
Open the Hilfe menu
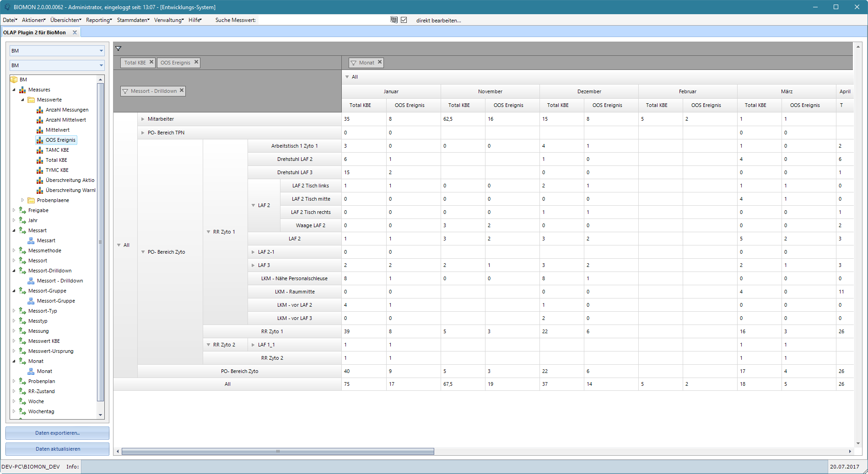pos(195,20)
